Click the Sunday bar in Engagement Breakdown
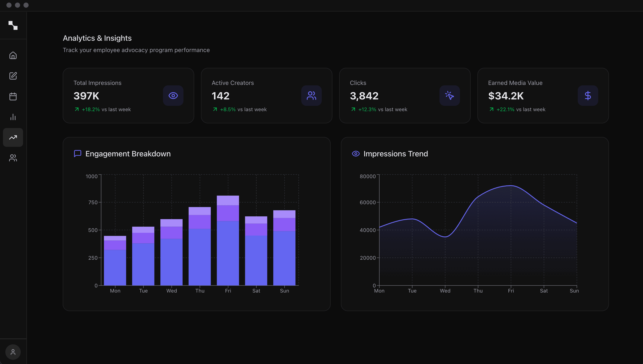This screenshot has height=364, width=643. (x=284, y=248)
